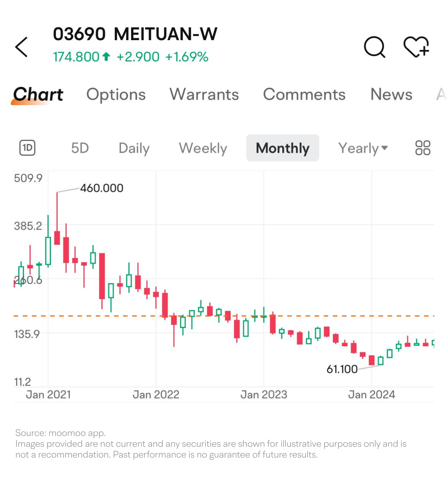Click the 03690 MEITUAN-W stock title
Viewport: 448px width, 478px height.
click(x=135, y=34)
